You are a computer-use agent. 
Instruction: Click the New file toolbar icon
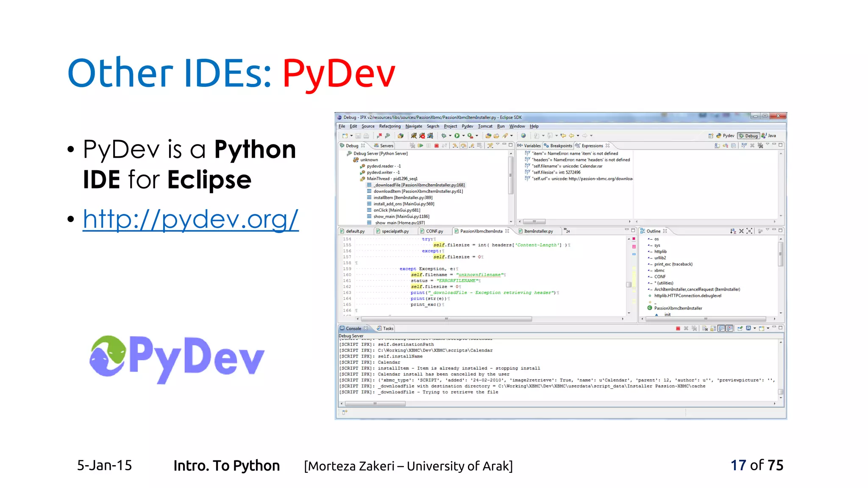(x=345, y=136)
